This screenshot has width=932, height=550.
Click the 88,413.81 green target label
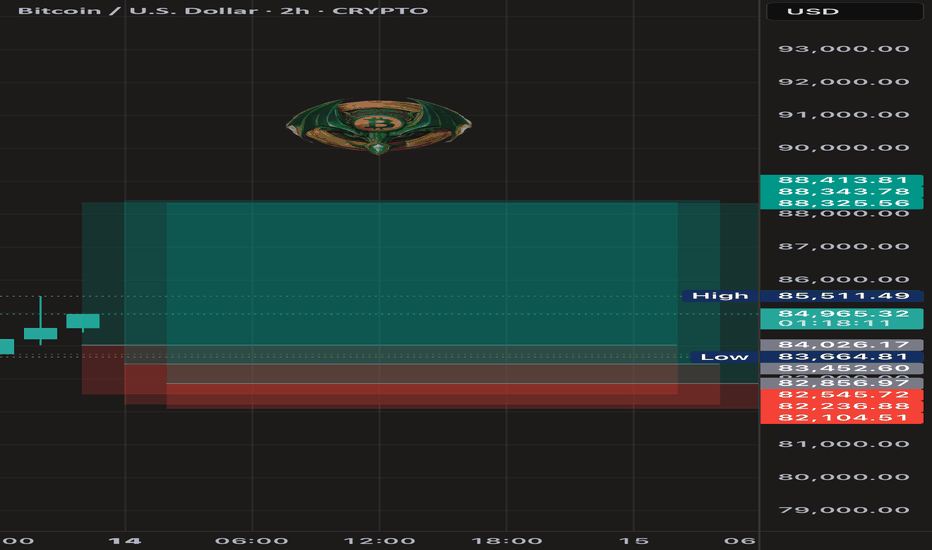click(x=842, y=180)
